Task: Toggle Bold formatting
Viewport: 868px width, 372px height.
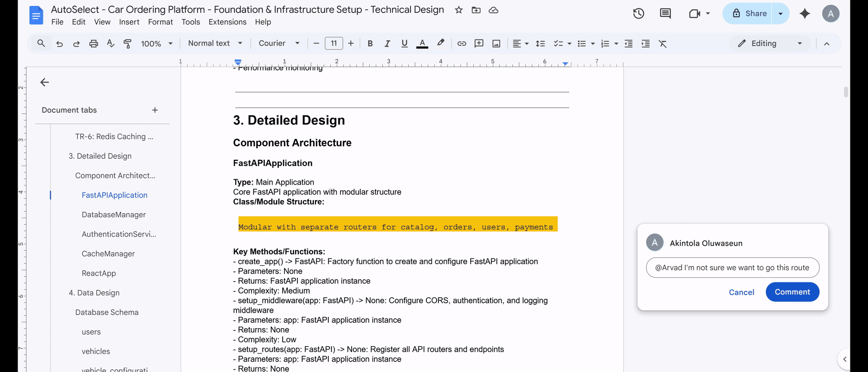Action: 370,43
